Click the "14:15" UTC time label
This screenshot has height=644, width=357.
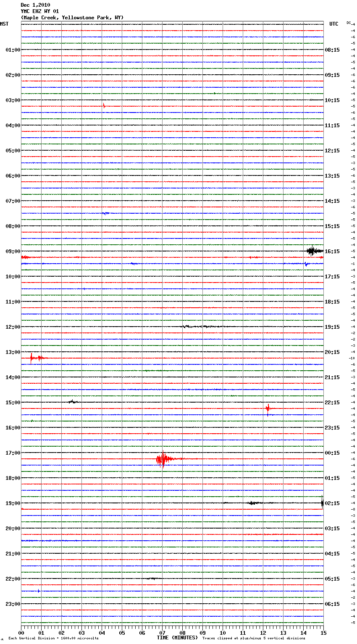pos(332,201)
